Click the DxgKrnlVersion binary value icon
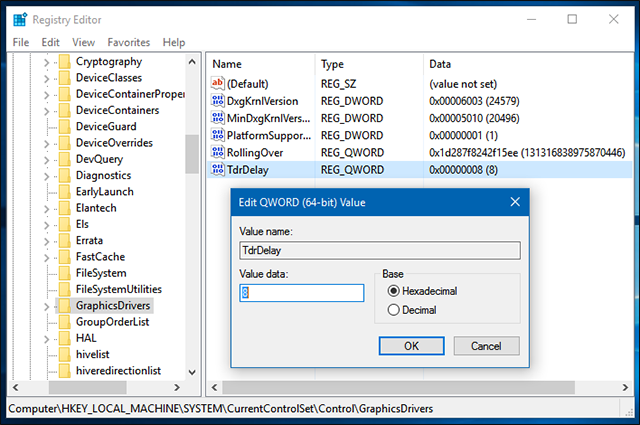 point(218,100)
